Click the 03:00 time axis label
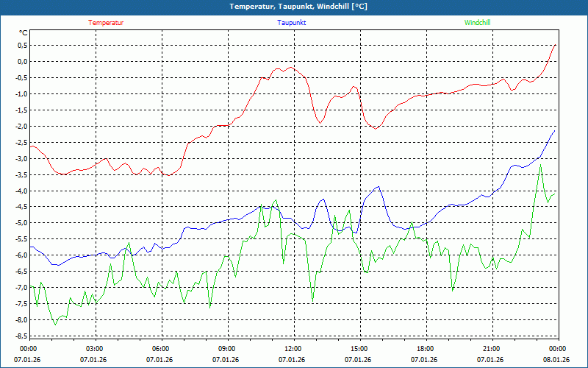This screenshot has height=368, width=588. pyautogui.click(x=95, y=349)
